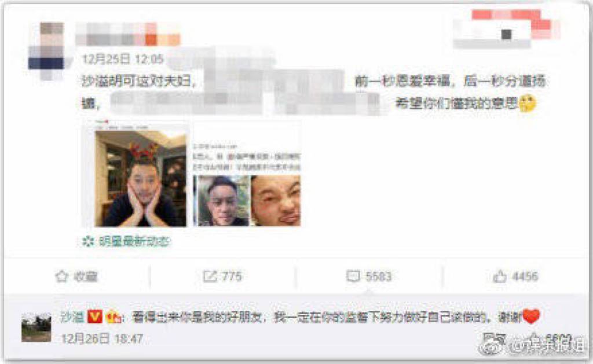Image resolution: width=593 pixels, height=364 pixels.
Task: Click the membership crown badge next to 沙溢
Action: (113, 317)
